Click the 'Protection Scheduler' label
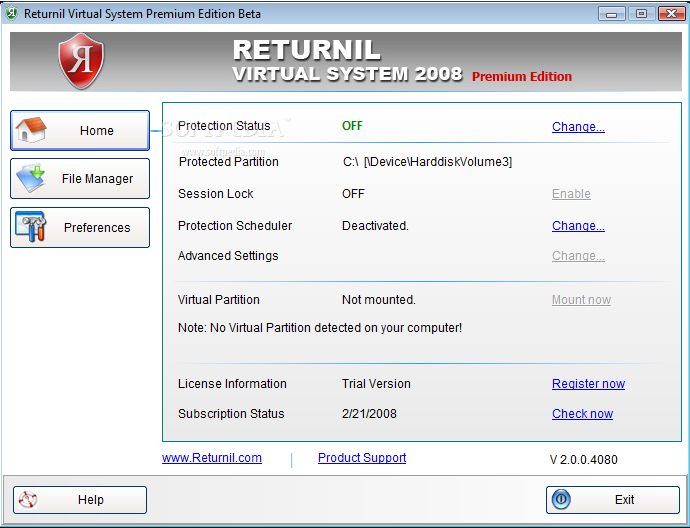Viewport: 690px width, 528px height. pos(235,226)
